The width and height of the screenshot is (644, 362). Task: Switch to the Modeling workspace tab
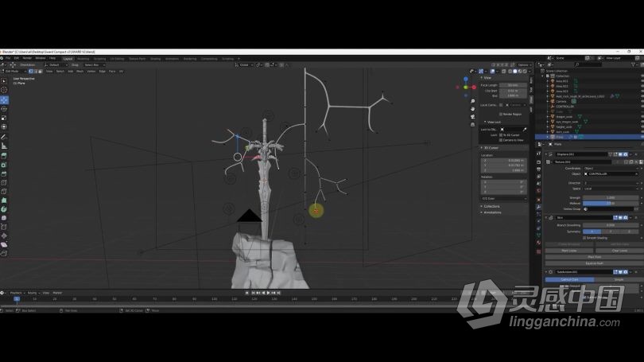click(83, 59)
